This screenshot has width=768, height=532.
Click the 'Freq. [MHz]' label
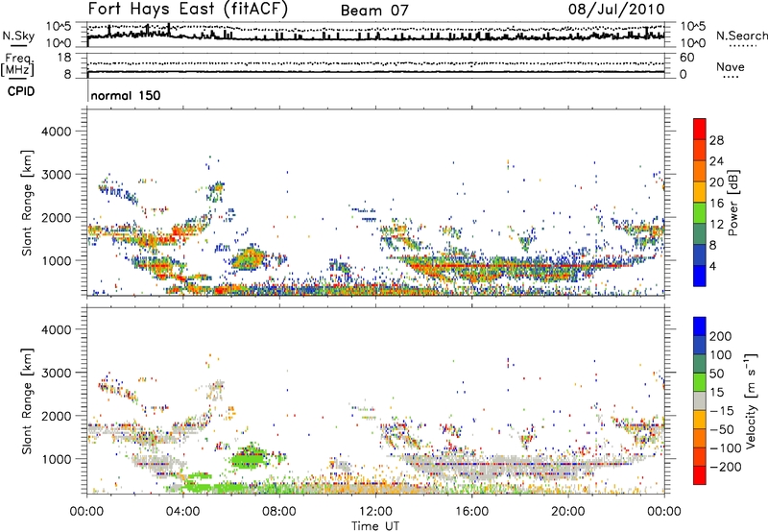click(17, 64)
